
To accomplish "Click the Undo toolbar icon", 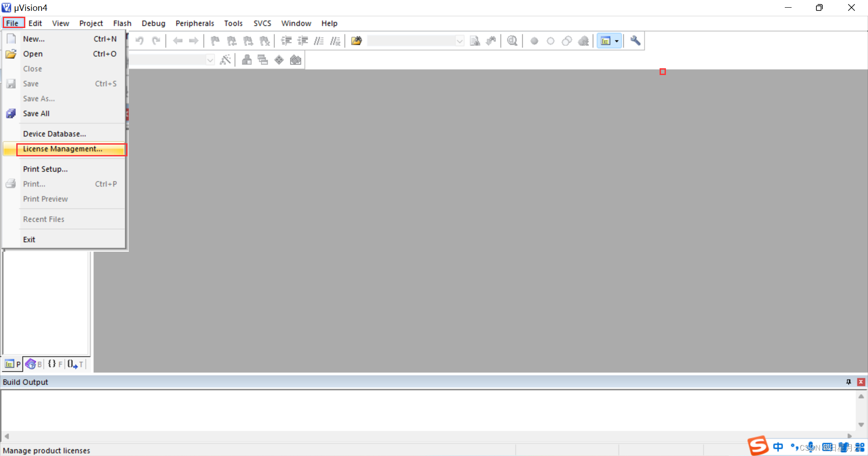I will (x=140, y=41).
